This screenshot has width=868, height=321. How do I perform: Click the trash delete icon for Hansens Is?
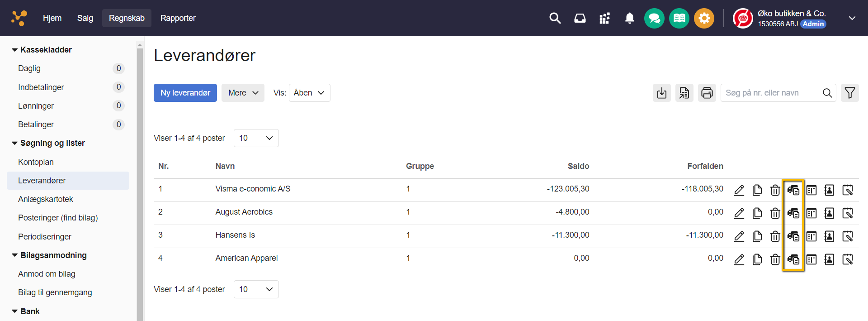pyautogui.click(x=775, y=236)
